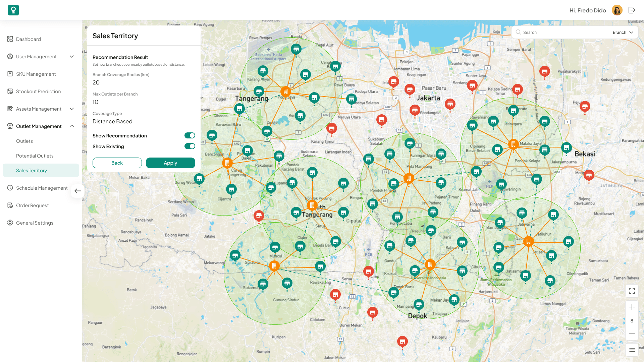Click the Distance Based coverage type text
The width and height of the screenshot is (644, 362).
click(112, 121)
